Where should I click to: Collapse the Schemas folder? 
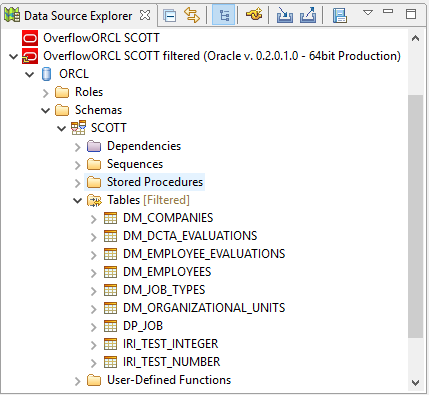coord(46,110)
